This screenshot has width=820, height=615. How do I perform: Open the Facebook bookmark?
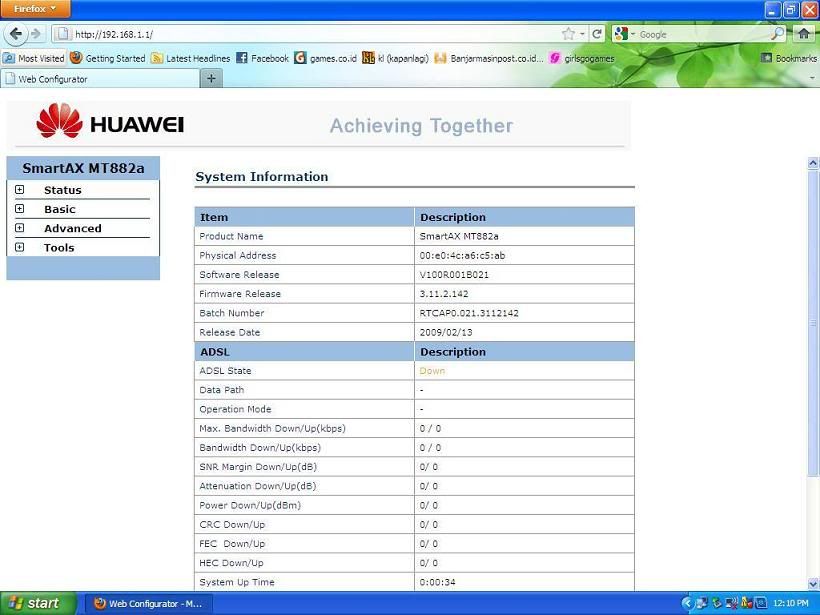[263, 58]
